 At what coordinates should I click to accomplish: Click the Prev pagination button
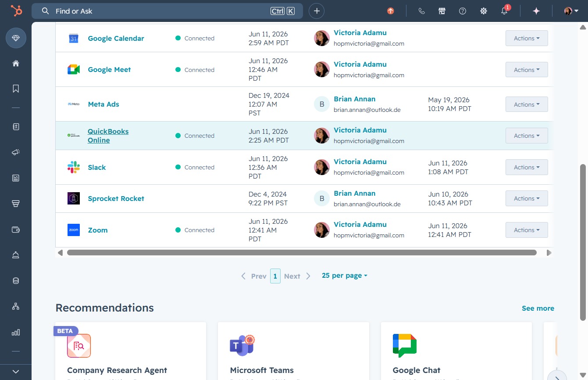tap(254, 276)
